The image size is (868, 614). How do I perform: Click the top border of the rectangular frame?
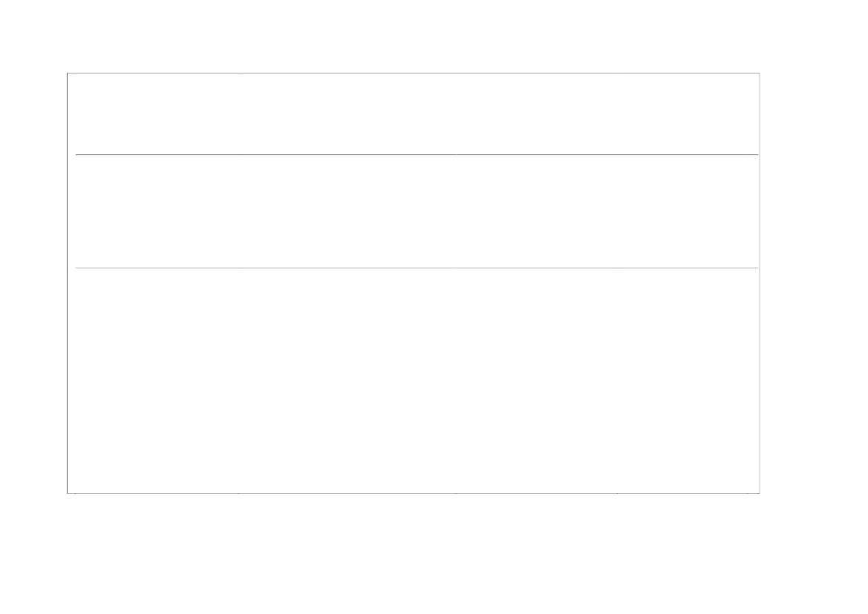[x=414, y=73]
